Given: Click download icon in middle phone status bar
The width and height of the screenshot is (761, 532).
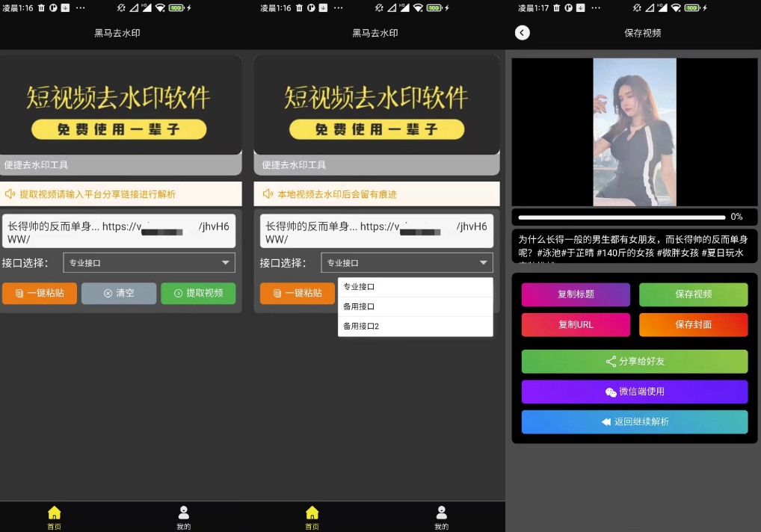Looking at the screenshot, I should (x=323, y=7).
